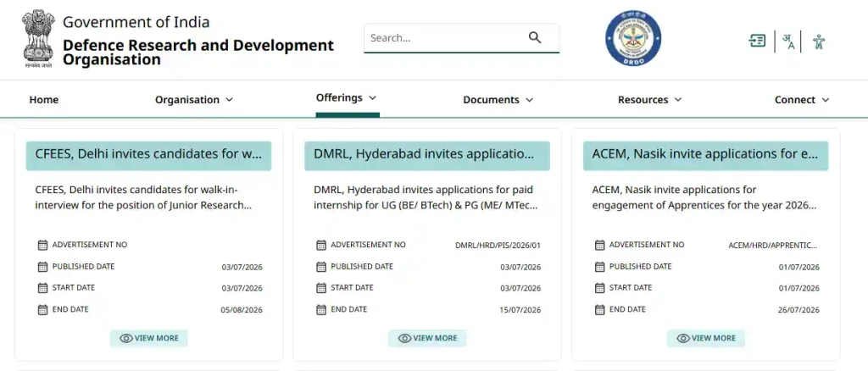Click advertisement number ACEM/HRD/APPRENTIC...

pyautogui.click(x=773, y=246)
